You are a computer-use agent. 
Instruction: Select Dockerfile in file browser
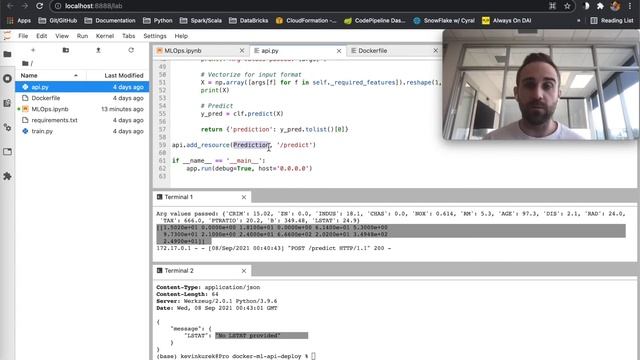[x=82, y=98]
